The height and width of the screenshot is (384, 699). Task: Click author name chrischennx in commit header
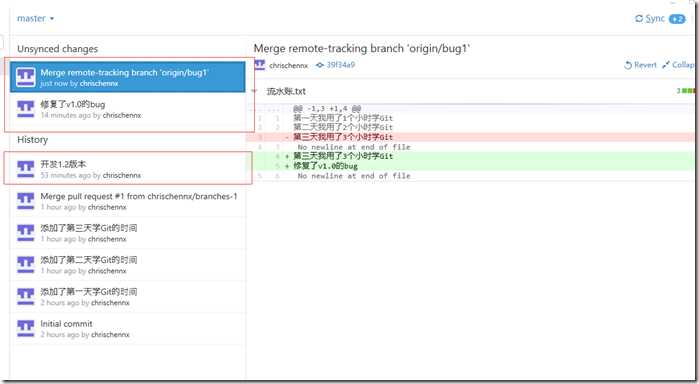tap(288, 66)
